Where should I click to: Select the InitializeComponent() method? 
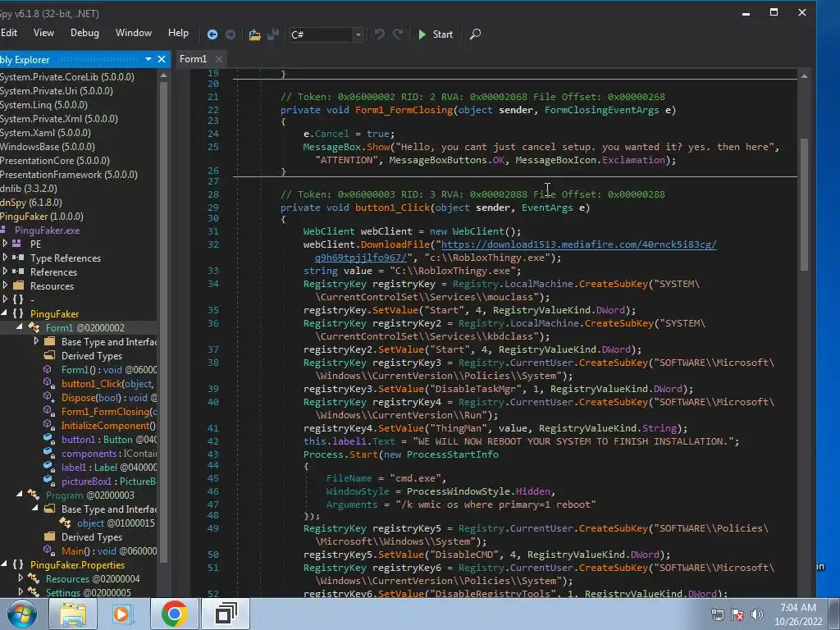[108, 426]
